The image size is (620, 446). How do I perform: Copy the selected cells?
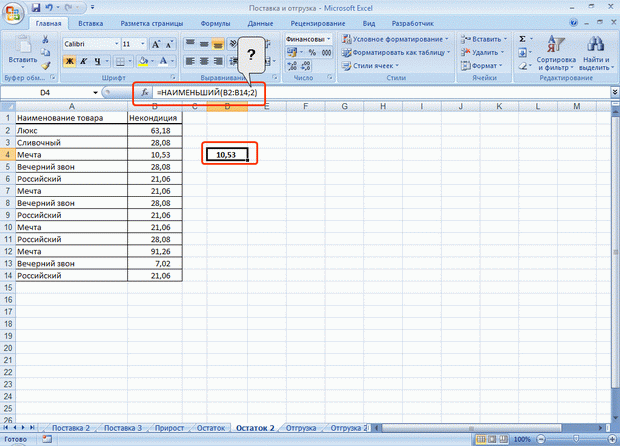pos(45,52)
